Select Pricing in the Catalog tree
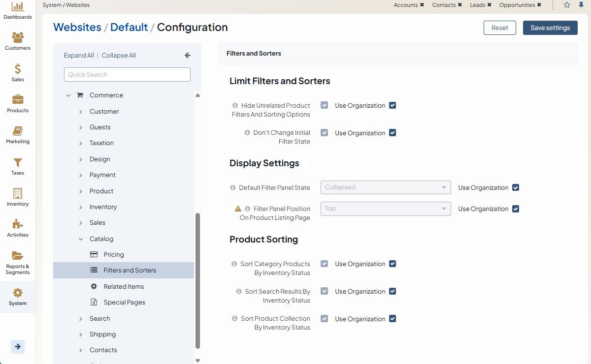 click(x=114, y=254)
